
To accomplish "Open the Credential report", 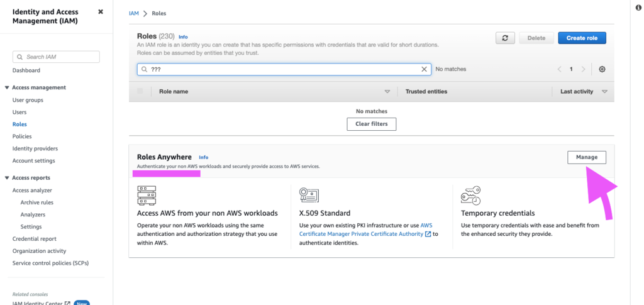I will (34, 238).
